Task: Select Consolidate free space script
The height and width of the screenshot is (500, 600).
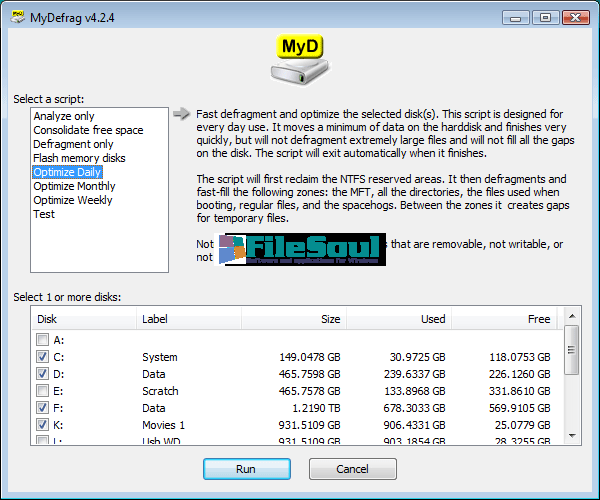Action: [88, 130]
